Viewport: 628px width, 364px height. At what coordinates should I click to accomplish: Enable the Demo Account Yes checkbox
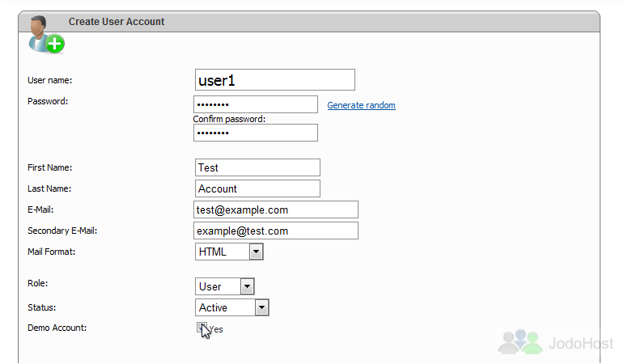202,328
